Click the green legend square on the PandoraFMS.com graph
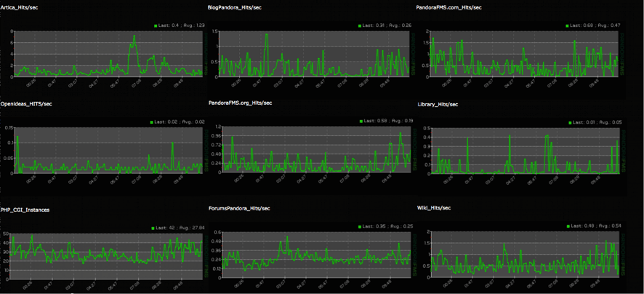The height and width of the screenshot is (294, 644). pyautogui.click(x=567, y=25)
